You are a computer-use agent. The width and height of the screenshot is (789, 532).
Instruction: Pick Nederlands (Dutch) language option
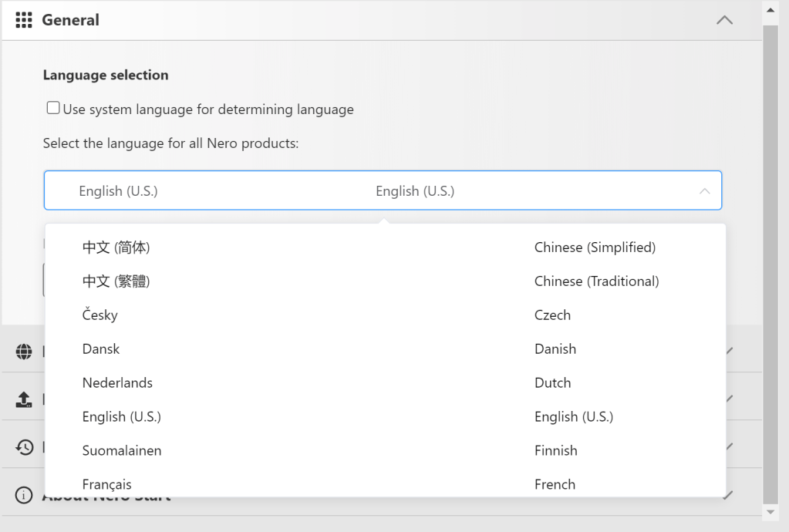[x=385, y=383]
